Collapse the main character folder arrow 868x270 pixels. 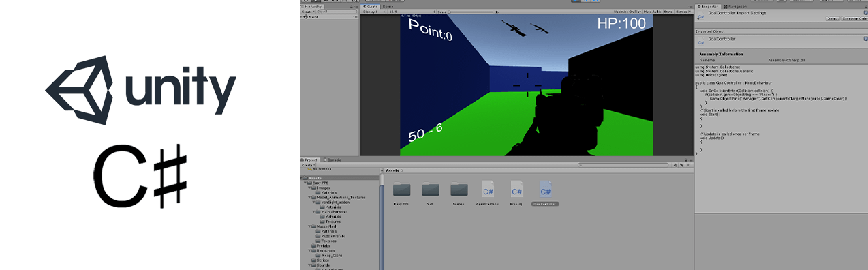pos(313,211)
